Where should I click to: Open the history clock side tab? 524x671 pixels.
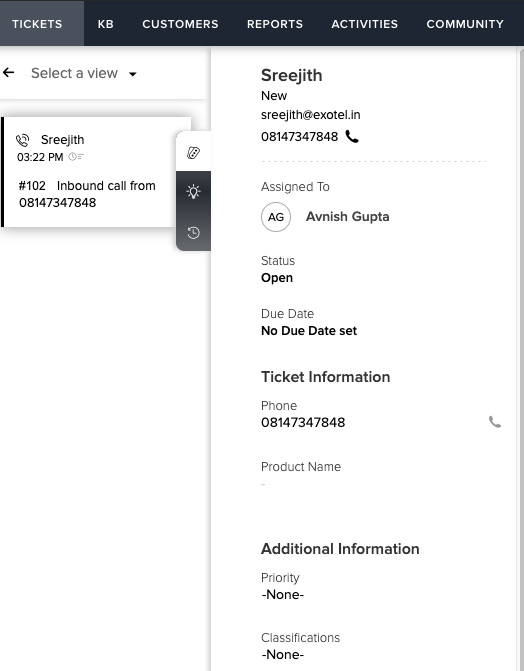[194, 232]
